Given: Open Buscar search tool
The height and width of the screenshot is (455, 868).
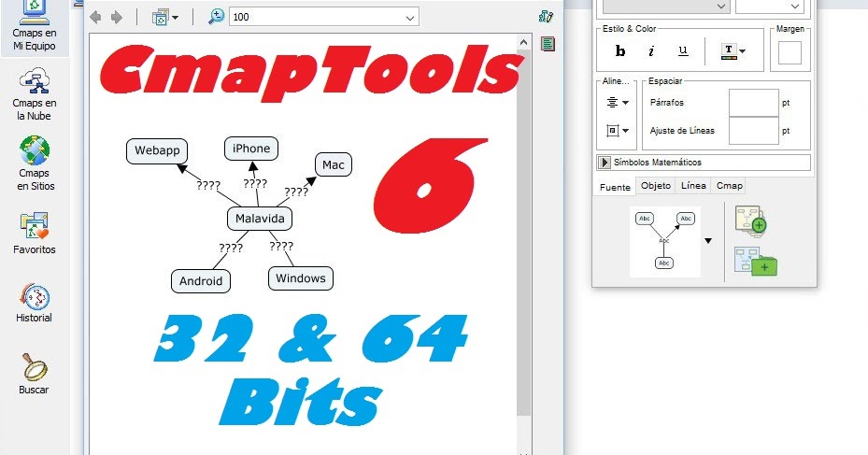Looking at the screenshot, I should click(x=34, y=374).
